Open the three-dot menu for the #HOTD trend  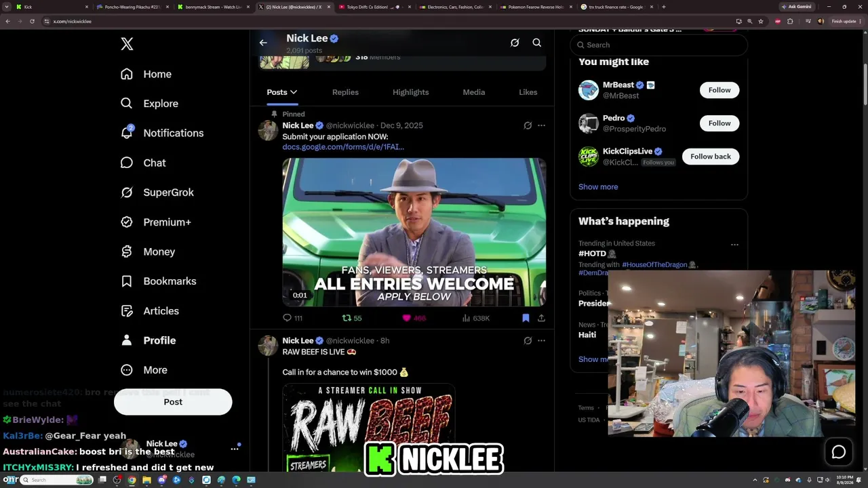point(734,245)
